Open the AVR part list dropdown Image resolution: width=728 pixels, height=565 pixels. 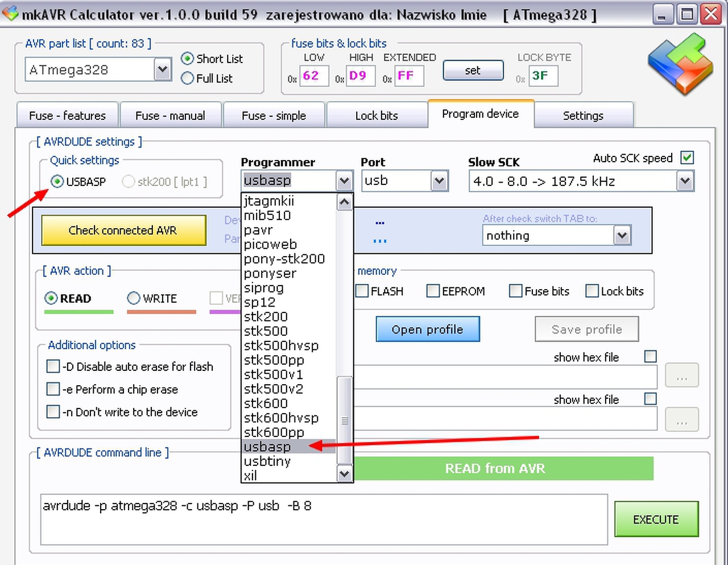(163, 70)
